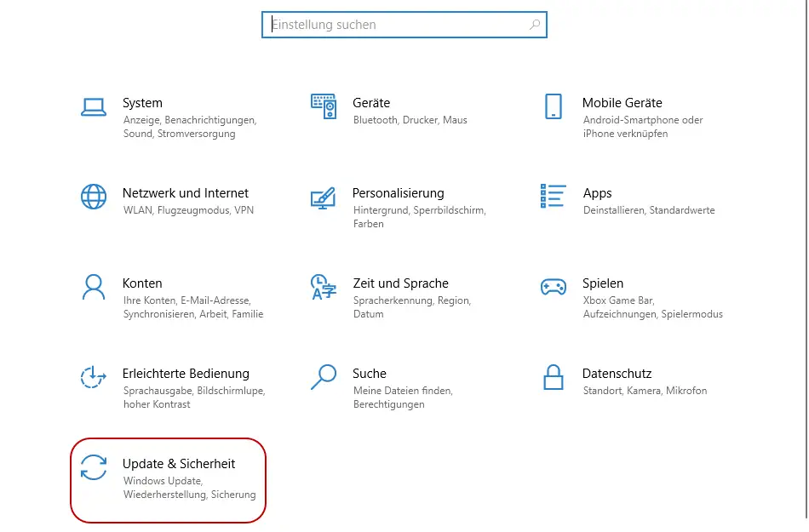Click the Spielen game controller icon
The height and width of the screenshot is (532, 809).
[554, 285]
